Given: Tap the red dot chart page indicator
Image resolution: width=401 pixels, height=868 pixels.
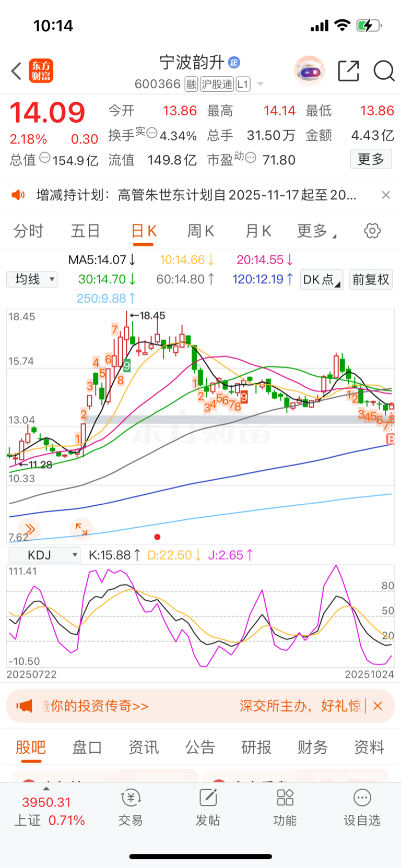Looking at the screenshot, I should (x=158, y=537).
